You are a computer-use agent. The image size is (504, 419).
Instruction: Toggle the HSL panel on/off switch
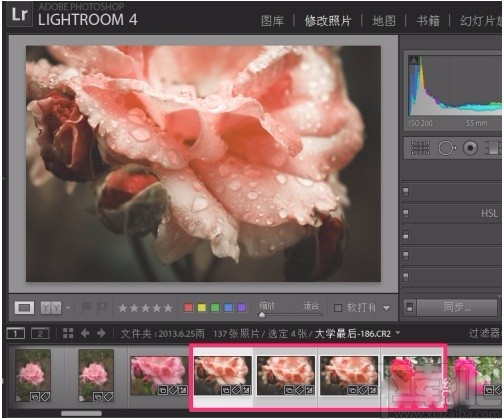[406, 214]
